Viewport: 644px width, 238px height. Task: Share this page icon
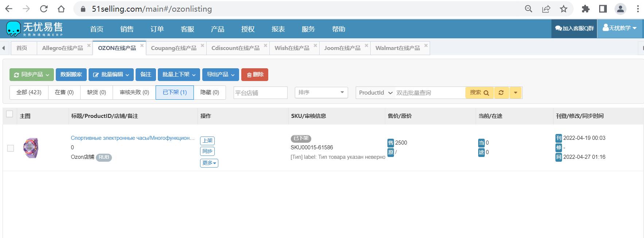(x=546, y=9)
